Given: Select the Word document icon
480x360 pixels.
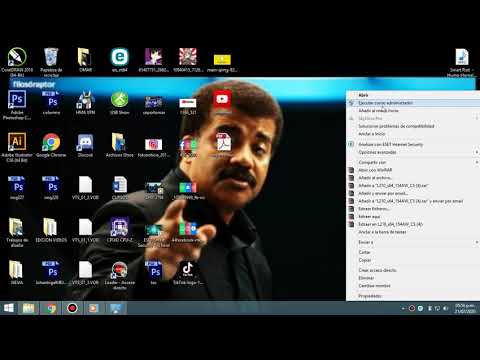Looking at the screenshot, I should (120, 185).
